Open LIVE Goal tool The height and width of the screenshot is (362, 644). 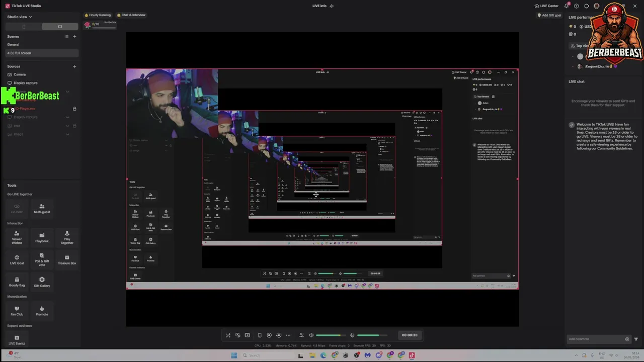[x=17, y=259]
